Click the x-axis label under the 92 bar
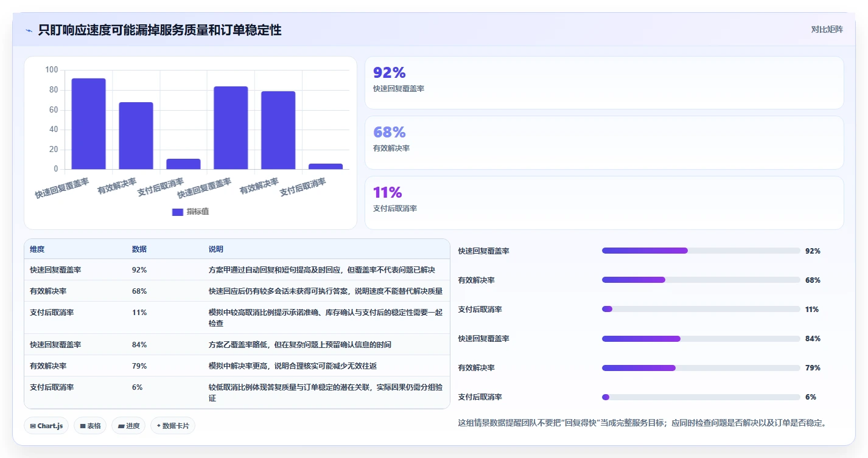Screen dimensions: 868x458 click(x=62, y=187)
